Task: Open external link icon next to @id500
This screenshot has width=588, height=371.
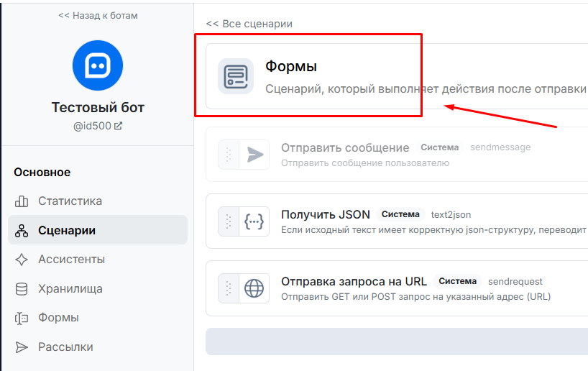Action: point(118,126)
